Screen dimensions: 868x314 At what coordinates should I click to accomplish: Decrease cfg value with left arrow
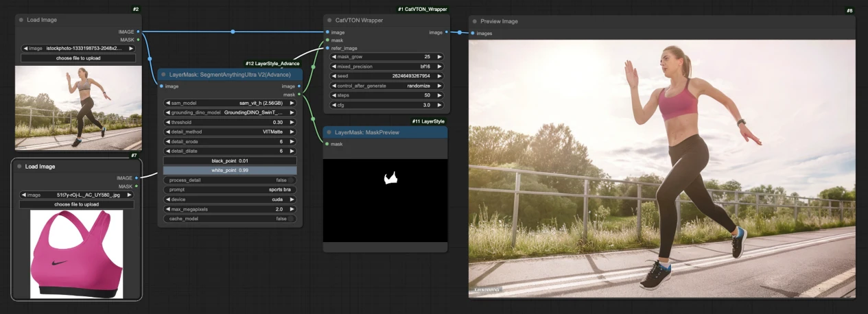tap(333, 105)
